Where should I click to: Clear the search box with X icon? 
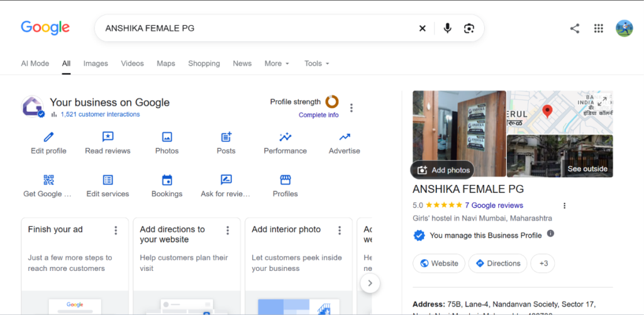[422, 28]
